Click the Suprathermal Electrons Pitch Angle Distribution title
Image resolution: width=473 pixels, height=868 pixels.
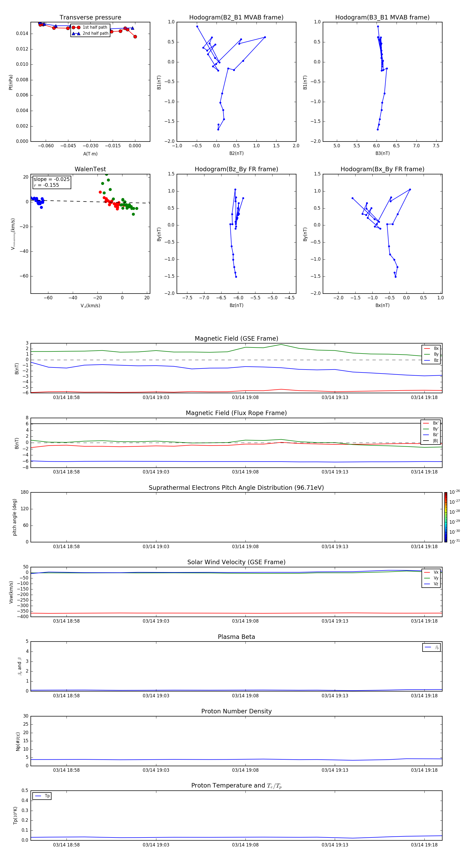click(x=236, y=488)
